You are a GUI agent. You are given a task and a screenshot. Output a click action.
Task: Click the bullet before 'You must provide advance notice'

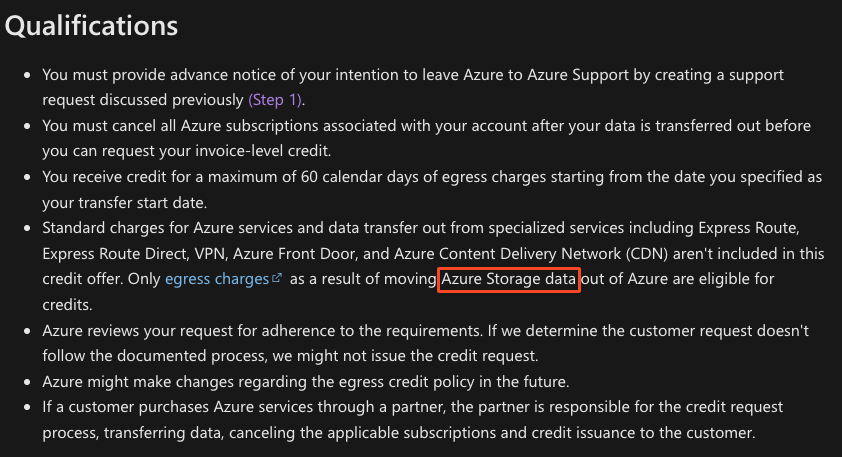[27, 75]
